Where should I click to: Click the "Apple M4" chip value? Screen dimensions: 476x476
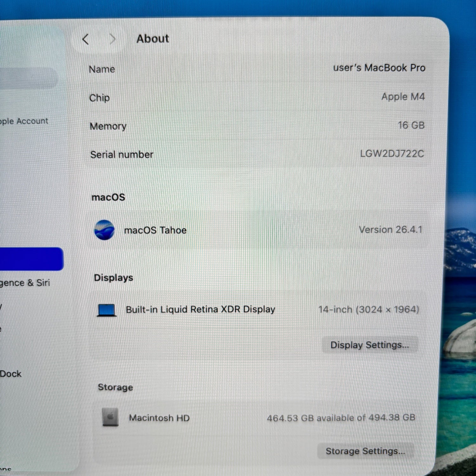(403, 97)
